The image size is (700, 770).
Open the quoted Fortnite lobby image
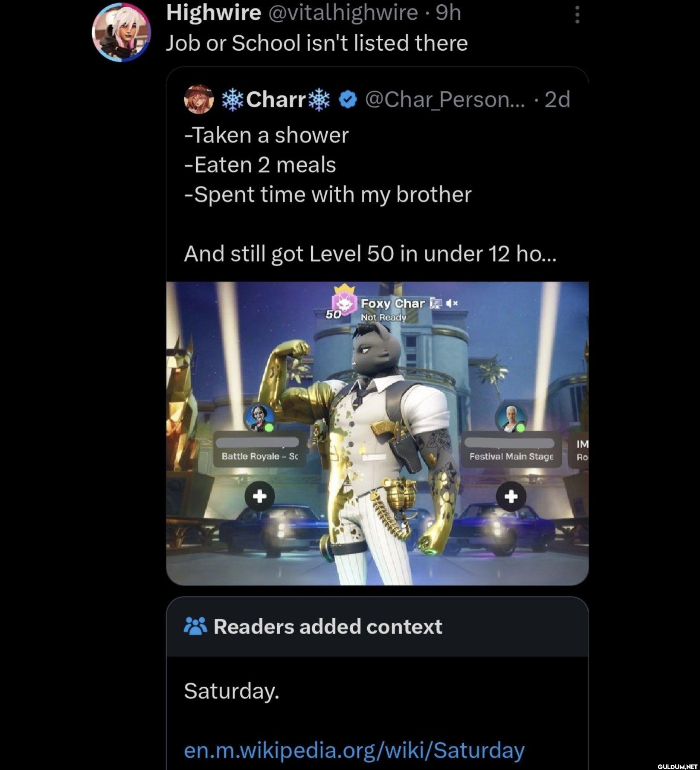point(377,433)
